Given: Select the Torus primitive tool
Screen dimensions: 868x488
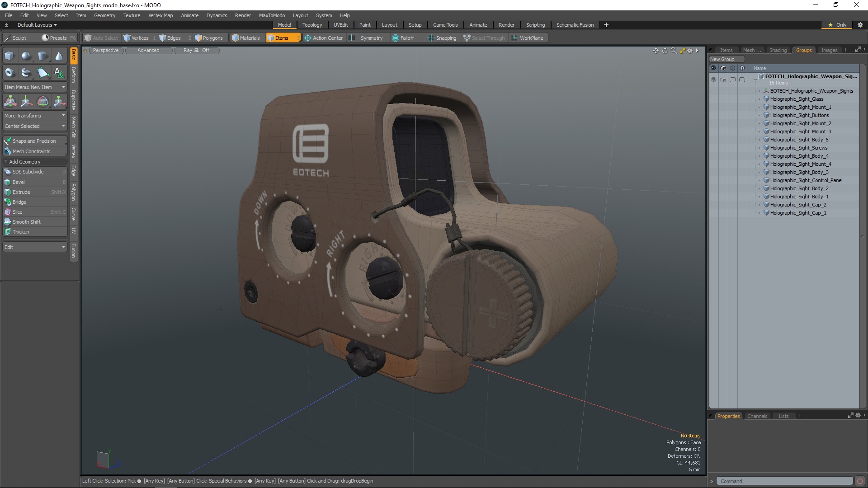Looking at the screenshot, I should (x=9, y=72).
